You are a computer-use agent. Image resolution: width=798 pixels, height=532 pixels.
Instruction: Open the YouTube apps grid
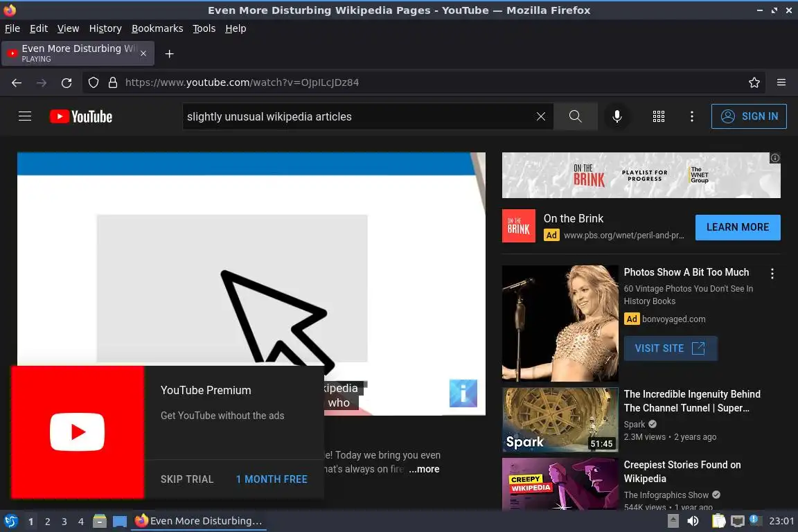tap(659, 116)
